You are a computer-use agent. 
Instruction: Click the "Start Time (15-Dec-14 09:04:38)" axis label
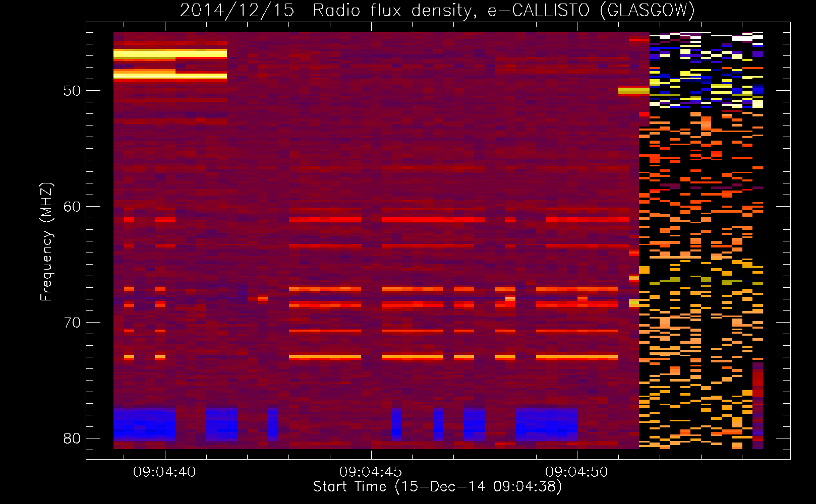(437, 487)
